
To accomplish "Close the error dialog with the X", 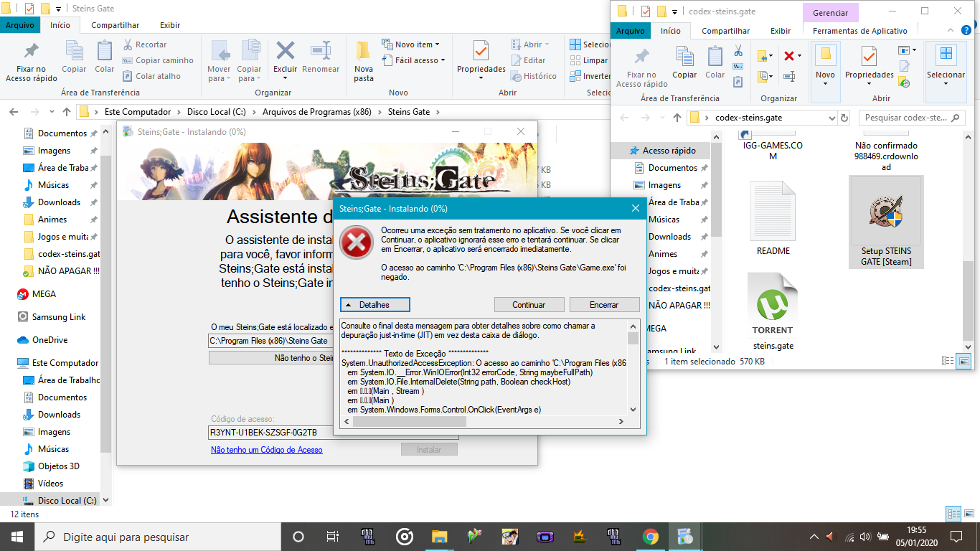I will (635, 209).
